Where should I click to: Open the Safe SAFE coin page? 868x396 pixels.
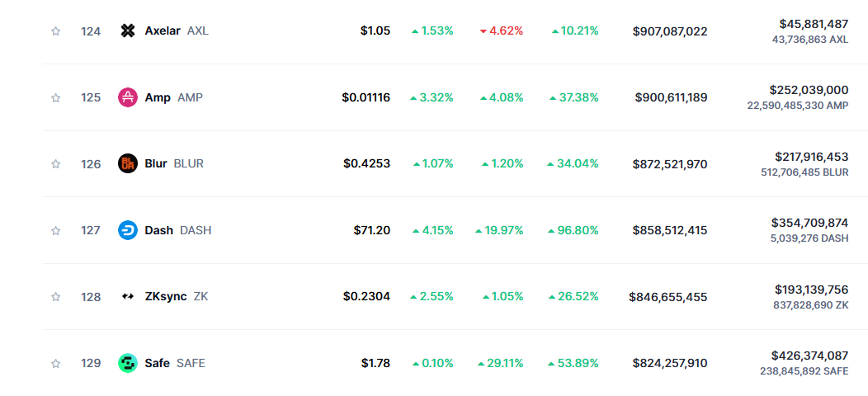click(175, 363)
